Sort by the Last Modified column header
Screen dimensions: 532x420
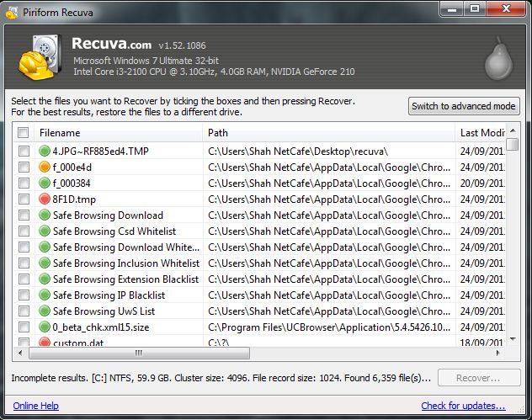(x=481, y=133)
